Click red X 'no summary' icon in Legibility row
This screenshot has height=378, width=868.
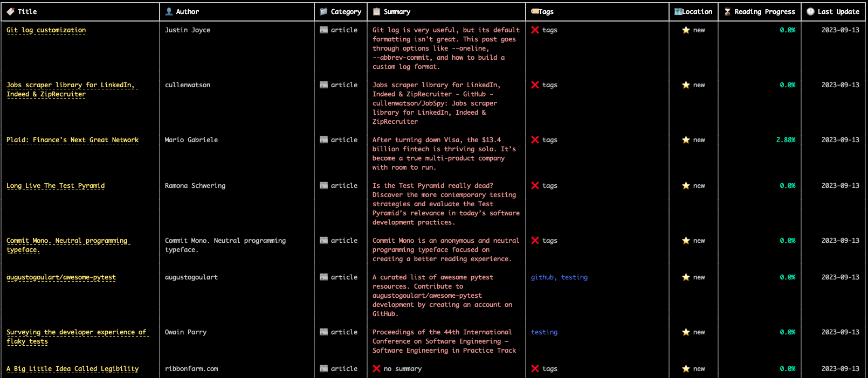pyautogui.click(x=376, y=369)
